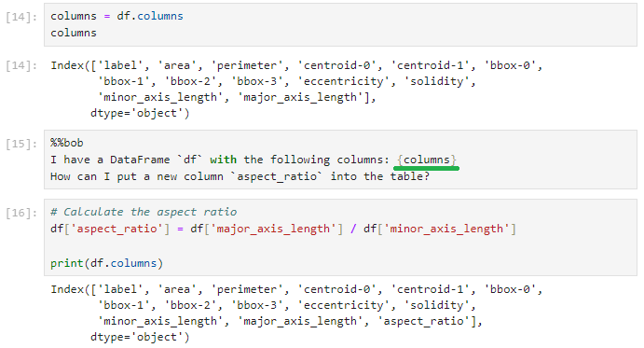Image resolution: width=644 pixels, height=348 pixels.
Task: Click the df['aspect_ratio'] assignment line
Action: [x=283, y=229]
